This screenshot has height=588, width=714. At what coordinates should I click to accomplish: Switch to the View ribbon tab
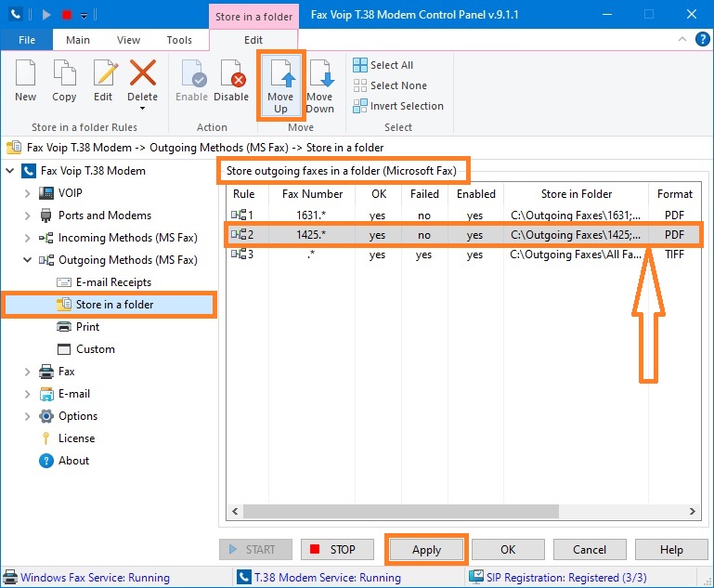click(x=128, y=40)
